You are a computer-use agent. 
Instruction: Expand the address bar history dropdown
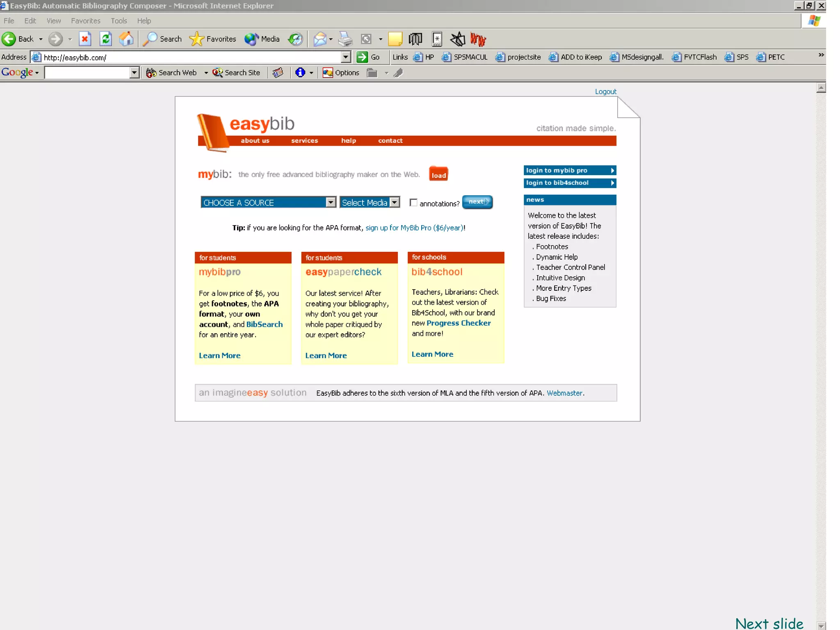(x=346, y=57)
